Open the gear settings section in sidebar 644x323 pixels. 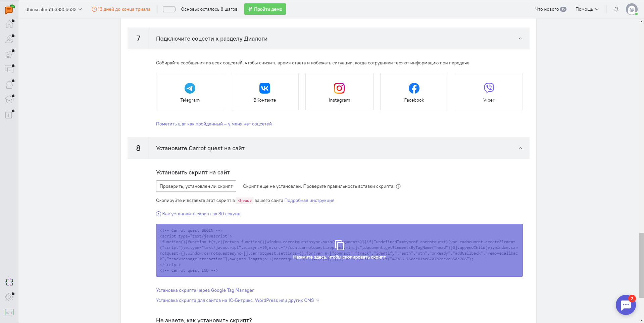click(x=9, y=297)
